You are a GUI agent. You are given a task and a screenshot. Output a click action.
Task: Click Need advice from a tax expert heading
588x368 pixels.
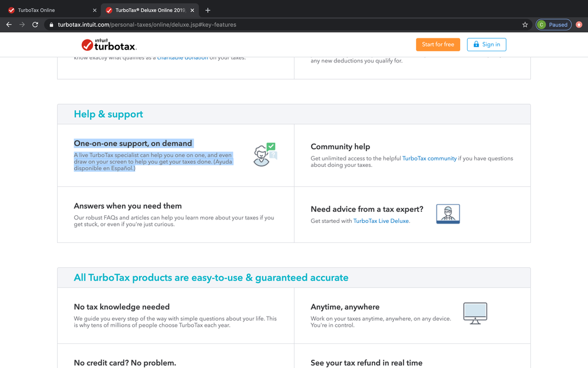pos(366,209)
